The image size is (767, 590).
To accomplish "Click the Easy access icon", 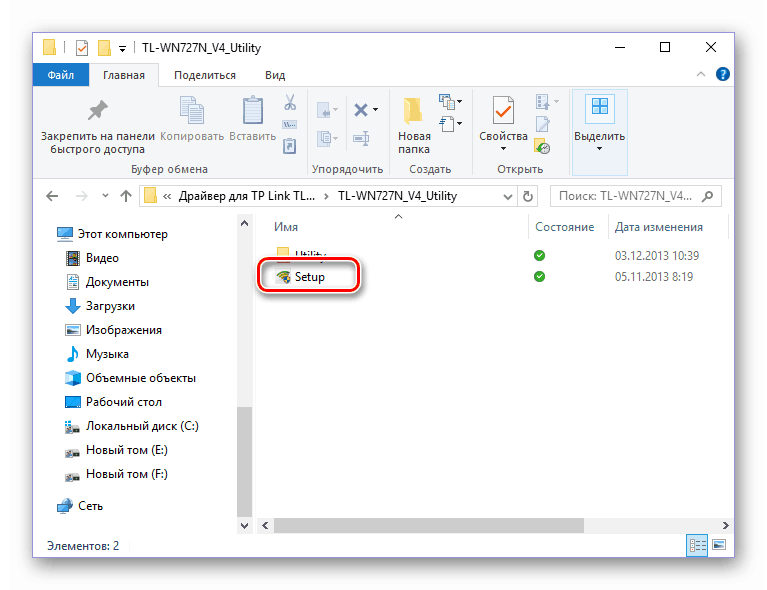I will coord(446,124).
